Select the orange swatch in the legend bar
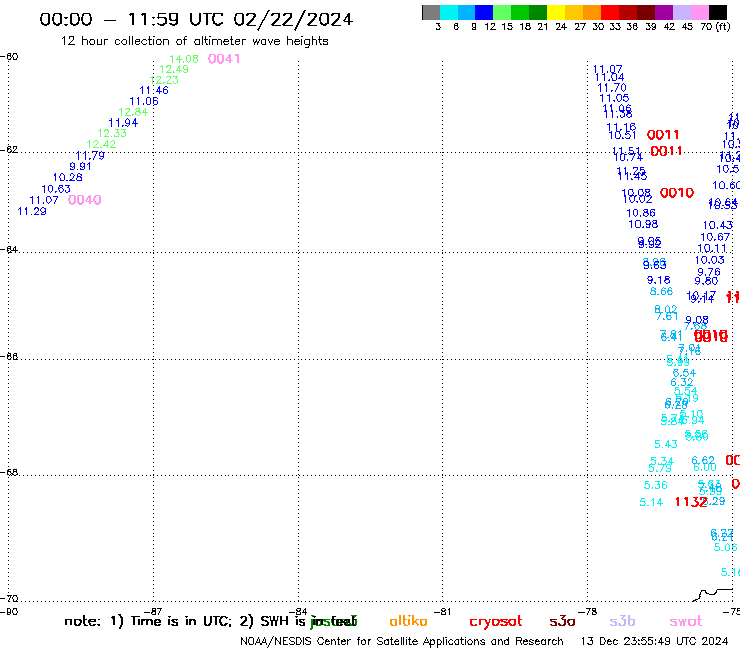740x650 pixels. tap(592, 13)
